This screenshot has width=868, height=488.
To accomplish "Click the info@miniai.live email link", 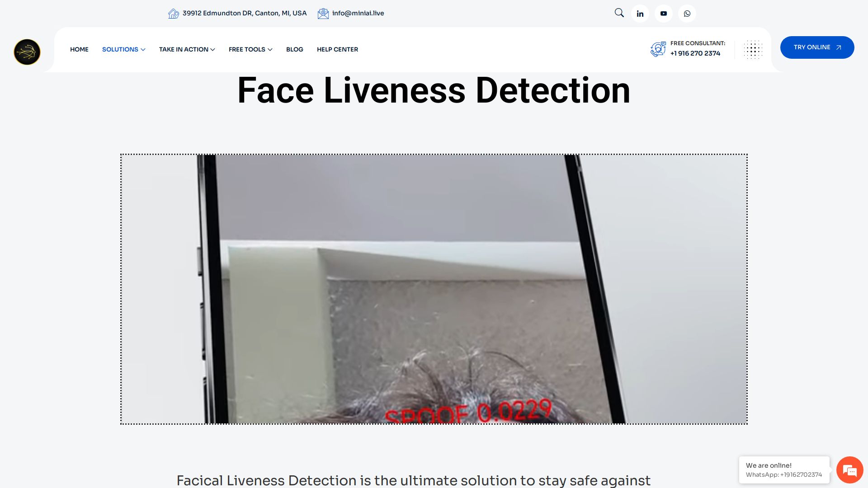I will pyautogui.click(x=358, y=13).
